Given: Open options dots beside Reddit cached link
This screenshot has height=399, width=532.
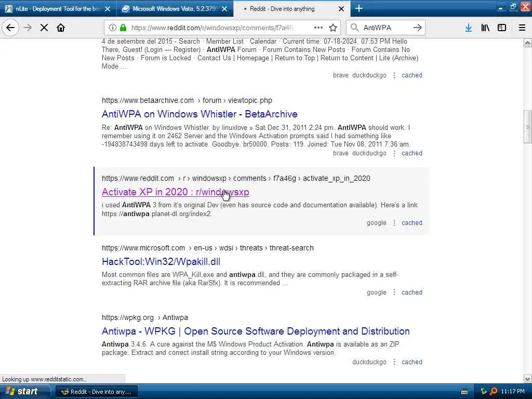Looking at the screenshot, I should point(394,223).
